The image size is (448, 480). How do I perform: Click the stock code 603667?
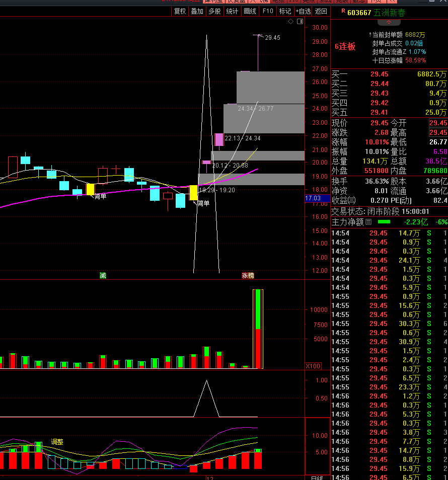359,13
